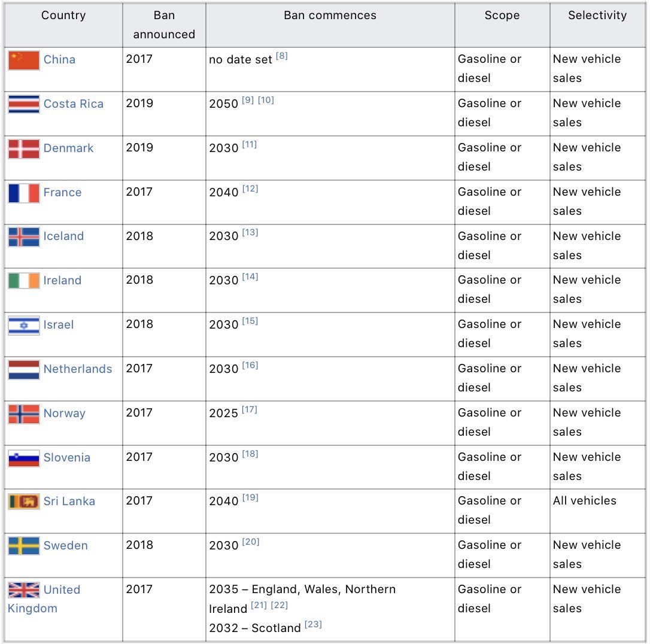Click the Iceland flag icon
The width and height of the screenshot is (650, 644).
24,236
